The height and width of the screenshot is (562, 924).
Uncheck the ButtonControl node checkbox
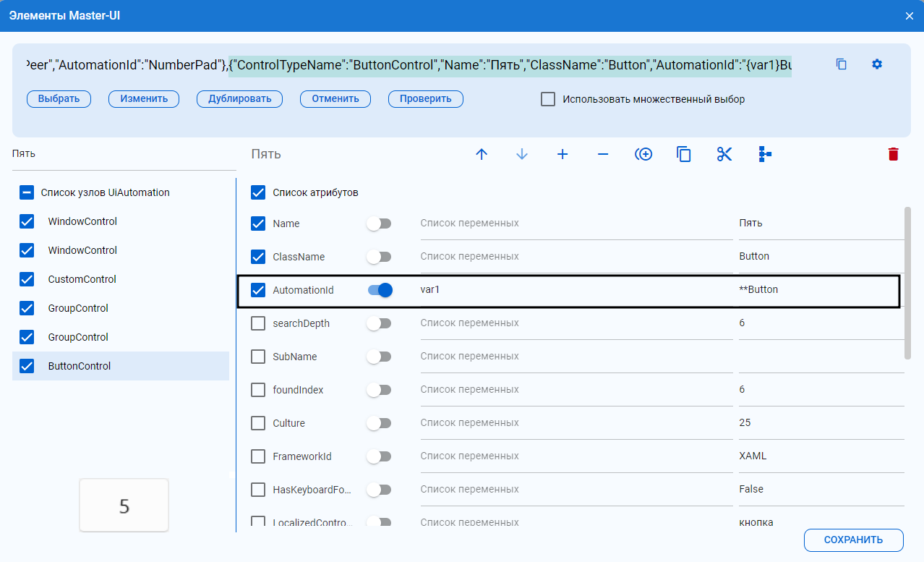[27, 366]
